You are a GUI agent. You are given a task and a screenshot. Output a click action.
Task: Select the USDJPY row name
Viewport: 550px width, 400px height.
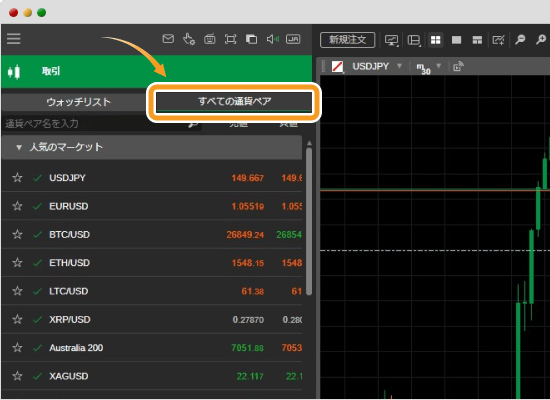[x=67, y=178]
